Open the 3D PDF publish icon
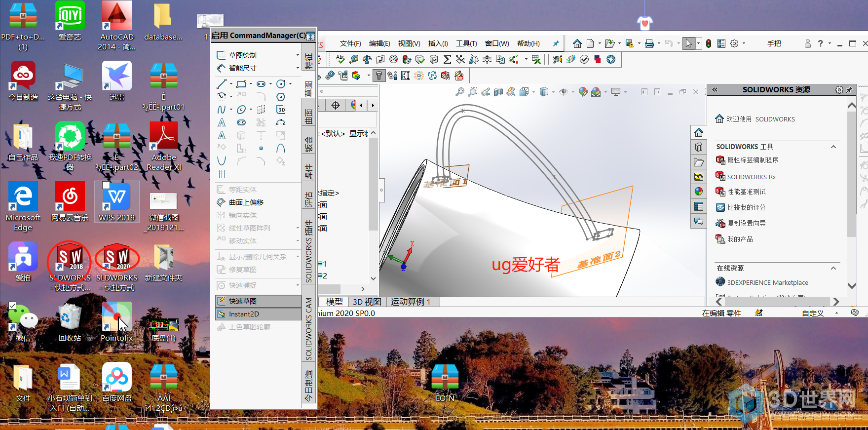The image size is (868, 430). (459, 76)
